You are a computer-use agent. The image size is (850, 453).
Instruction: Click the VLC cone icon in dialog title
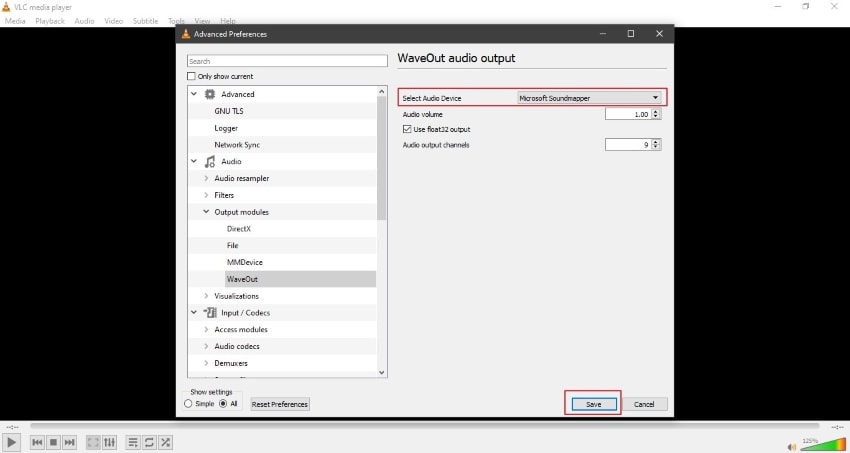point(185,34)
